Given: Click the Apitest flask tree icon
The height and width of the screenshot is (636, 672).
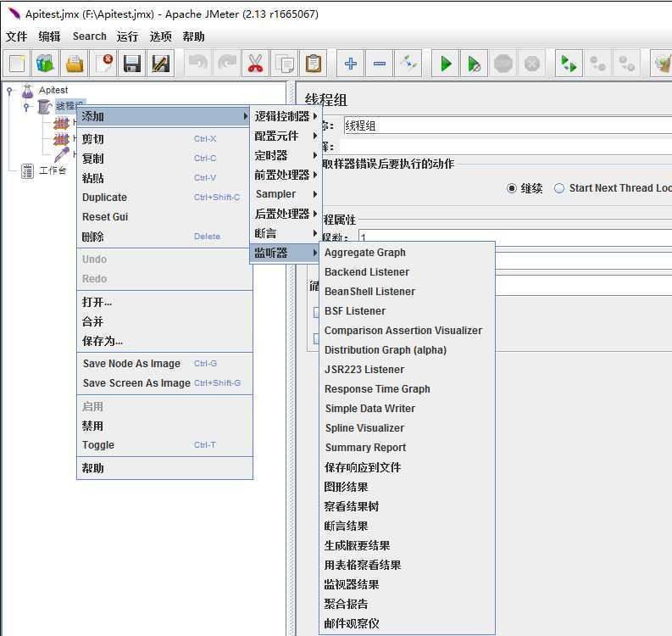Looking at the screenshot, I should [x=27, y=91].
